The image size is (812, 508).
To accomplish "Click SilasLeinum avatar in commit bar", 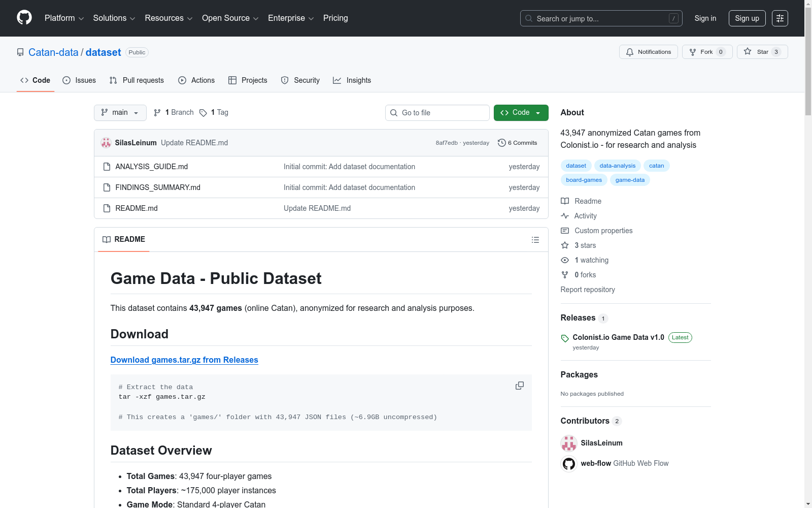I will click(x=106, y=143).
